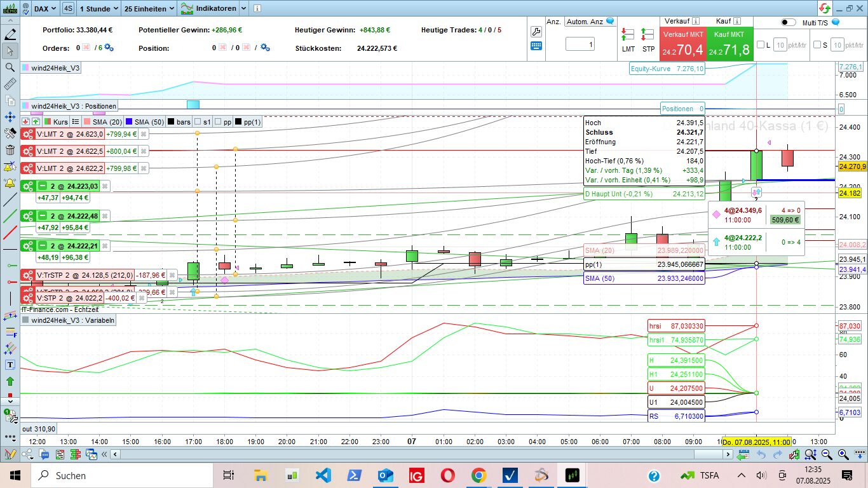
Task: Expand the 1 Stunde timeframe dropdown
Action: (98, 9)
